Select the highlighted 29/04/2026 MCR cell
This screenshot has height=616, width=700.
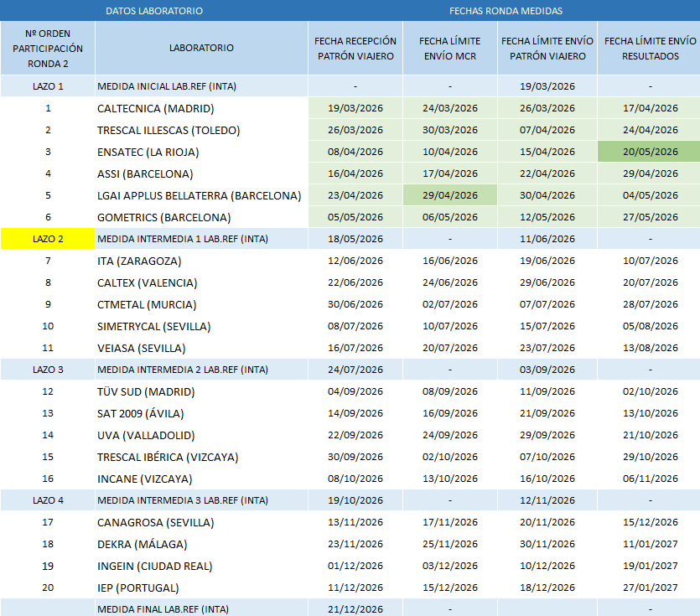pyautogui.click(x=450, y=195)
